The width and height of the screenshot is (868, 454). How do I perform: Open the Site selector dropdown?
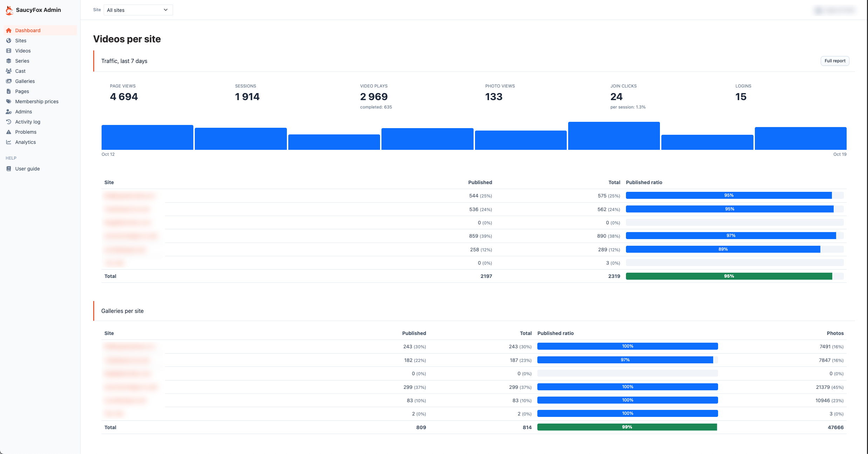click(x=138, y=10)
